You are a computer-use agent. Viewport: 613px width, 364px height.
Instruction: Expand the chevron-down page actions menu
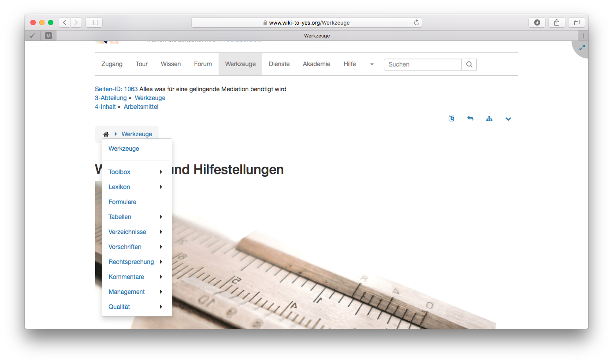[508, 119]
